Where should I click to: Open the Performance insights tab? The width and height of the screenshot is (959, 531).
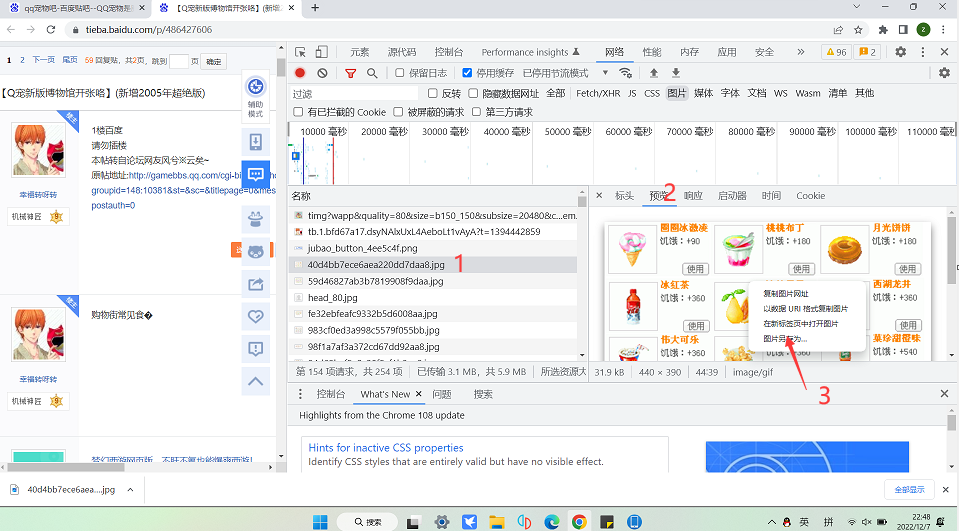[x=530, y=52]
